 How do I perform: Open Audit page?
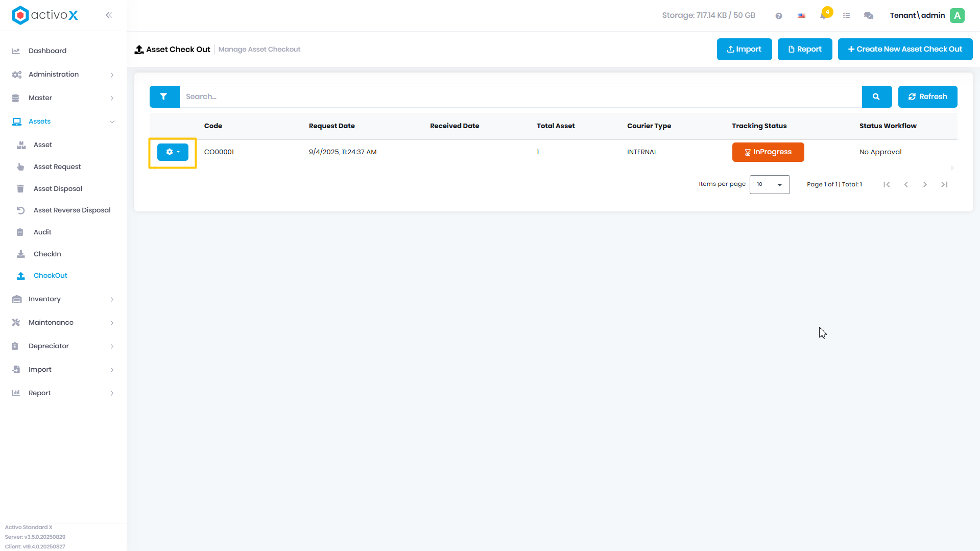click(x=63, y=232)
